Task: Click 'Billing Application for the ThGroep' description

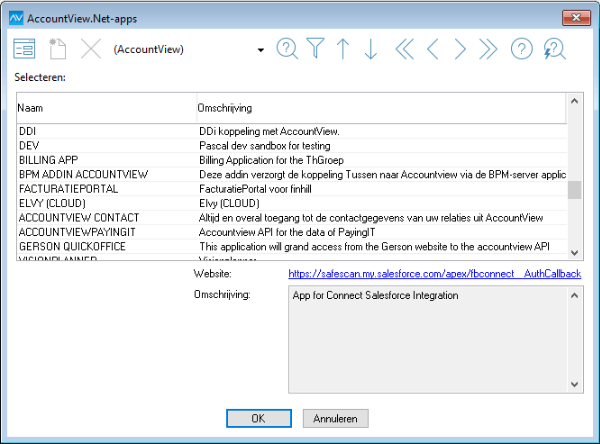Action: (271, 160)
